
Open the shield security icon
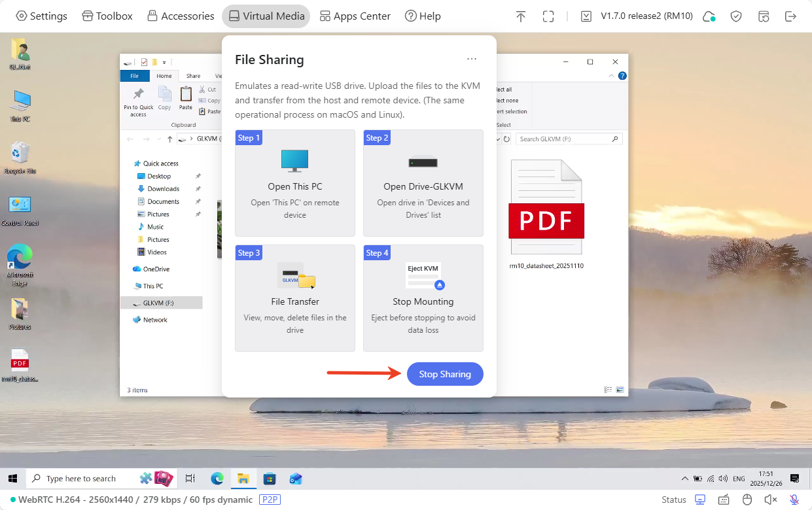tap(736, 16)
